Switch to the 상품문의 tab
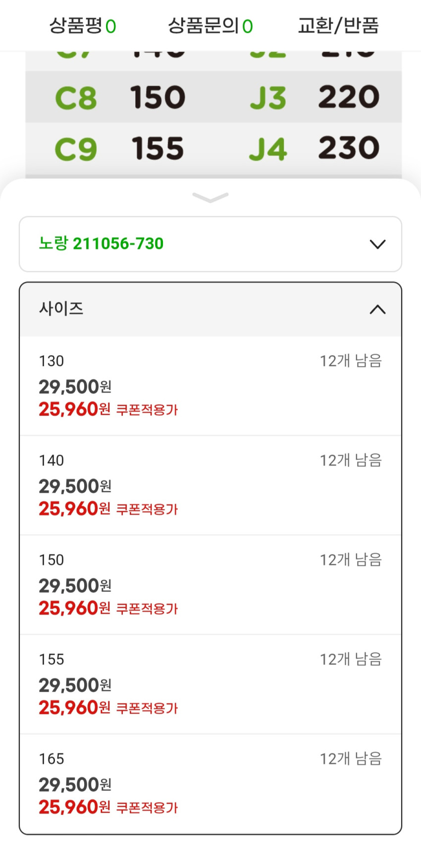 (210, 26)
